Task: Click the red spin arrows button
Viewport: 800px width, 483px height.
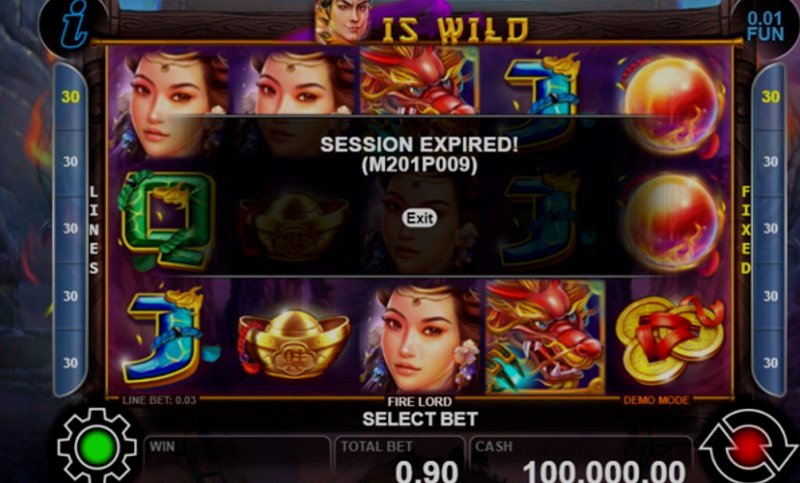Action: pyautogui.click(x=747, y=446)
